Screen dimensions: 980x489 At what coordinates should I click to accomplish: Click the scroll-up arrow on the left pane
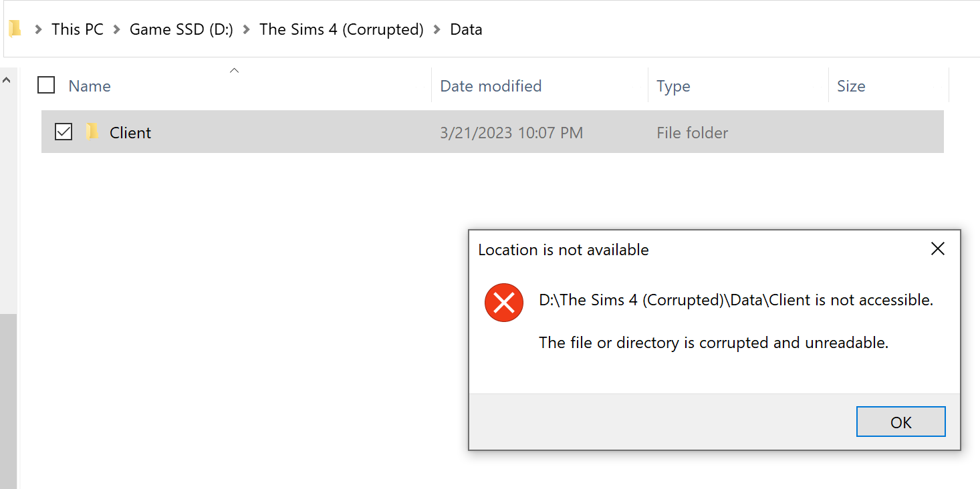(7, 80)
